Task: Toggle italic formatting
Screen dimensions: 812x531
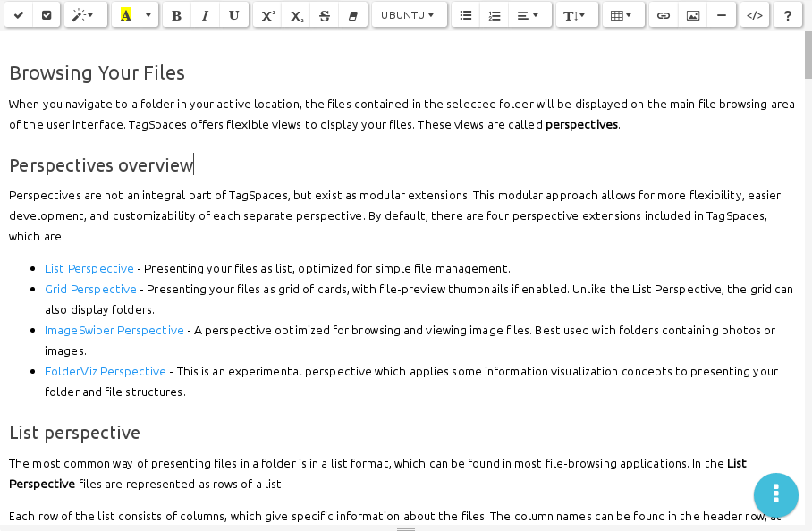Action: point(205,15)
